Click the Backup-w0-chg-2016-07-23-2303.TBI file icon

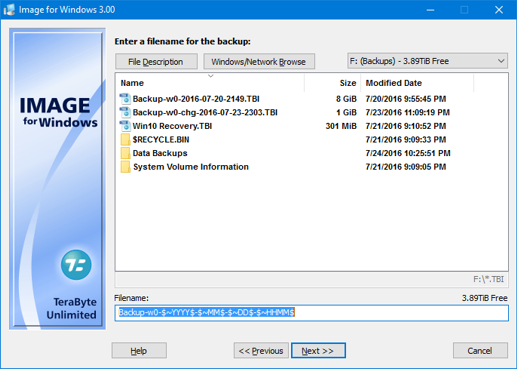pos(125,112)
